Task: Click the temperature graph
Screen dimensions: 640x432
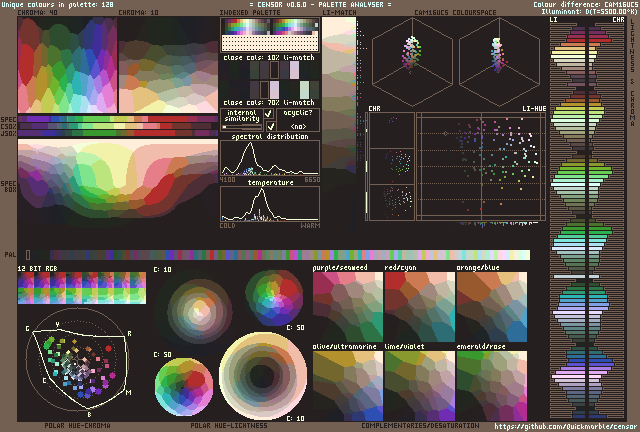Action: click(268, 204)
